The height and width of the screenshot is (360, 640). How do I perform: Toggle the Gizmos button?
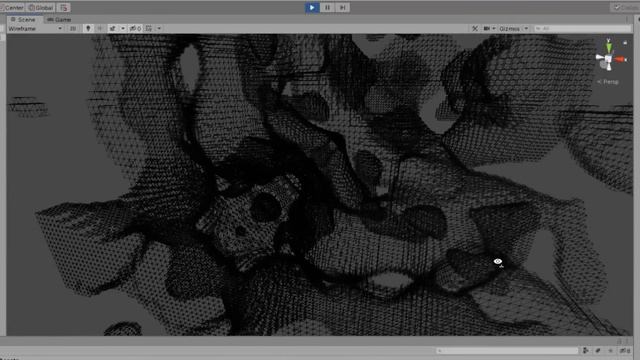click(510, 29)
